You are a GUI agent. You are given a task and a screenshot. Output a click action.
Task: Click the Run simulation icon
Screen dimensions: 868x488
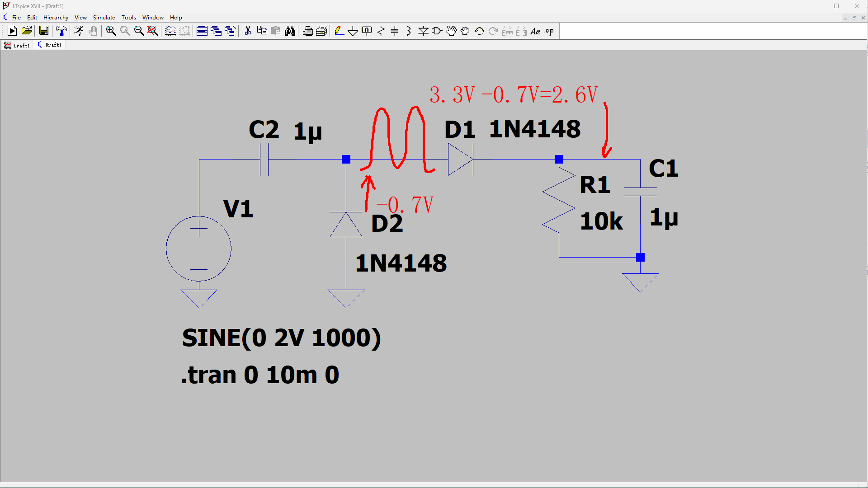pyautogui.click(x=79, y=31)
